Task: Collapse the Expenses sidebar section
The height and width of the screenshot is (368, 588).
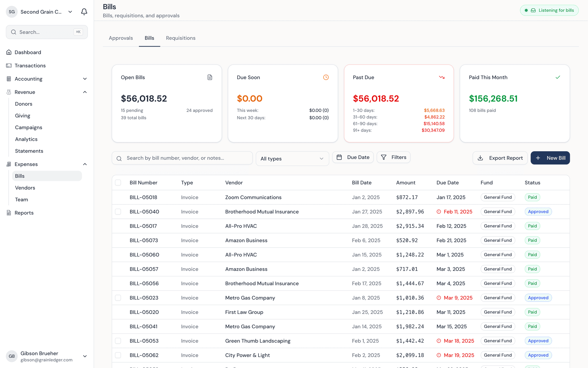Action: point(85,164)
